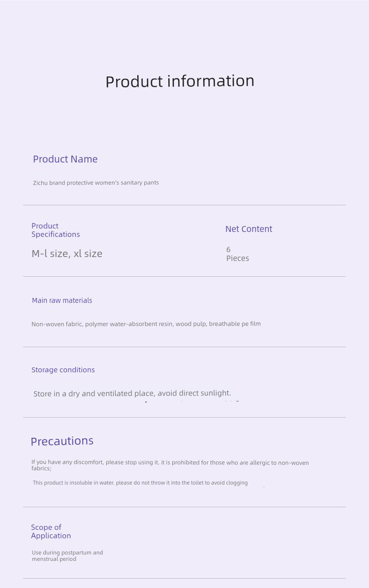Select the Net Content heading
This screenshot has width=369, height=588.
(x=249, y=229)
